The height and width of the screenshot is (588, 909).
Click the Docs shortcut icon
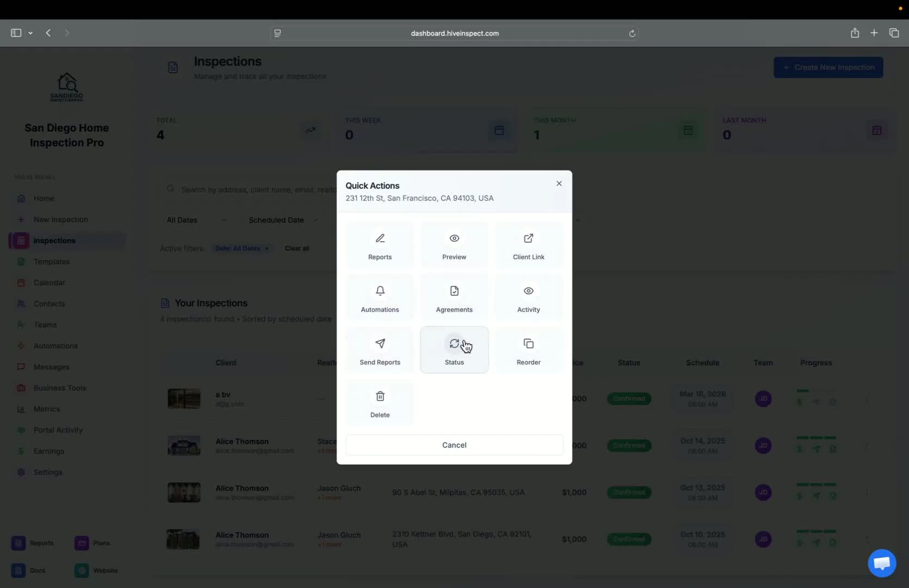19,571
